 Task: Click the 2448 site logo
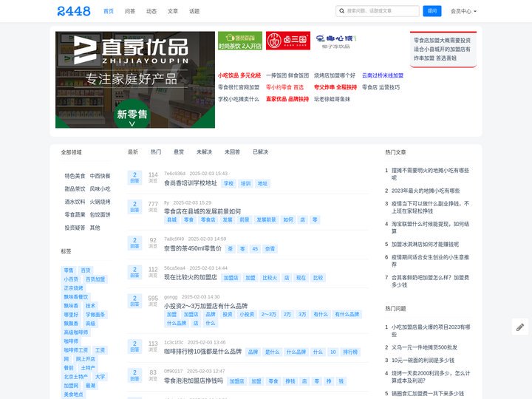[x=74, y=11]
